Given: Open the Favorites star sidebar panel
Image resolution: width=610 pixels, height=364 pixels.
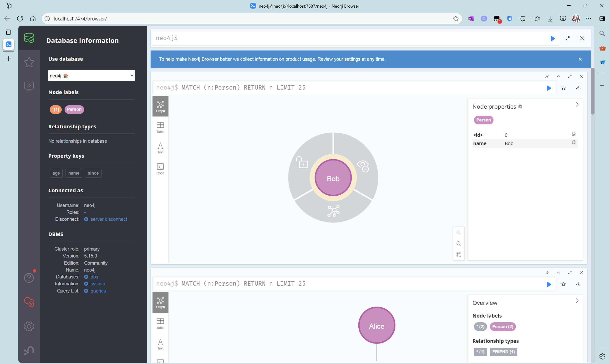Looking at the screenshot, I should coord(29,62).
